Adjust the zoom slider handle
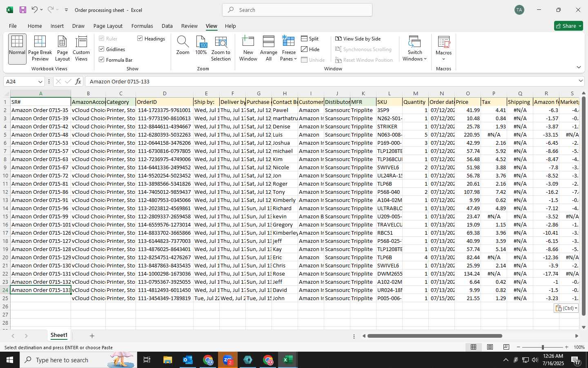588x368 pixels. (543, 347)
